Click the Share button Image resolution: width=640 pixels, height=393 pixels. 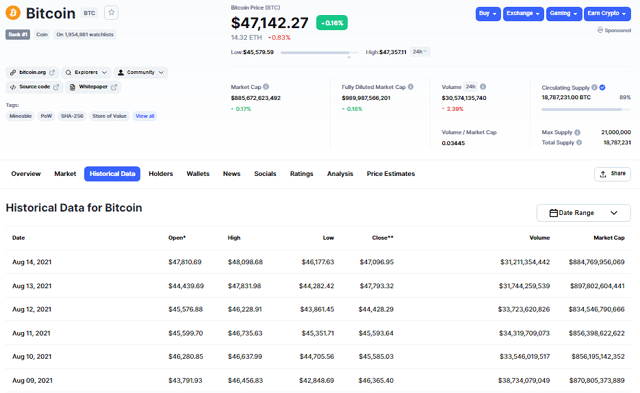tap(612, 174)
